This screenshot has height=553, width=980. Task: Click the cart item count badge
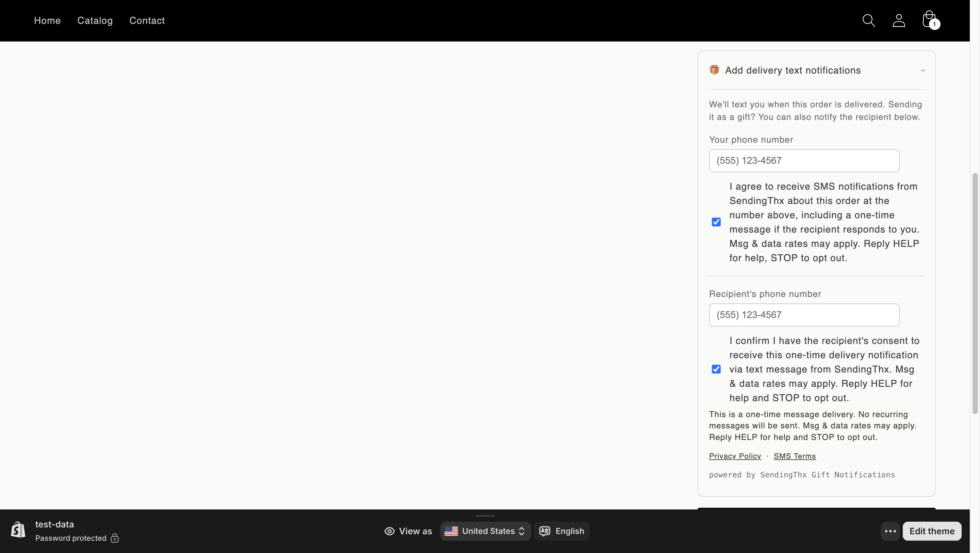(934, 25)
